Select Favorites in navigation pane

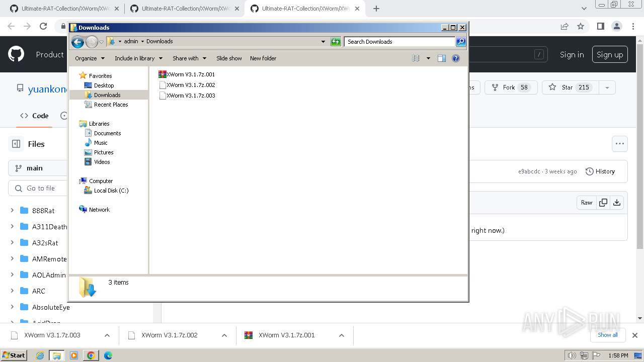click(100, 76)
